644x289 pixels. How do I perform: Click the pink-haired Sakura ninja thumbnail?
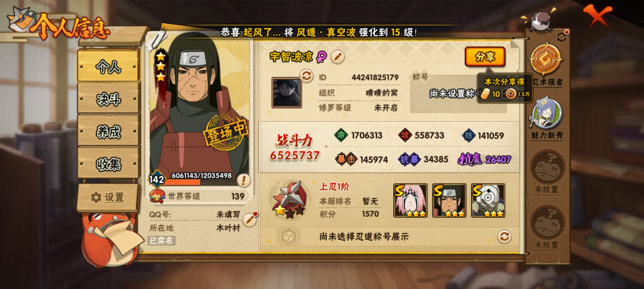(x=411, y=200)
